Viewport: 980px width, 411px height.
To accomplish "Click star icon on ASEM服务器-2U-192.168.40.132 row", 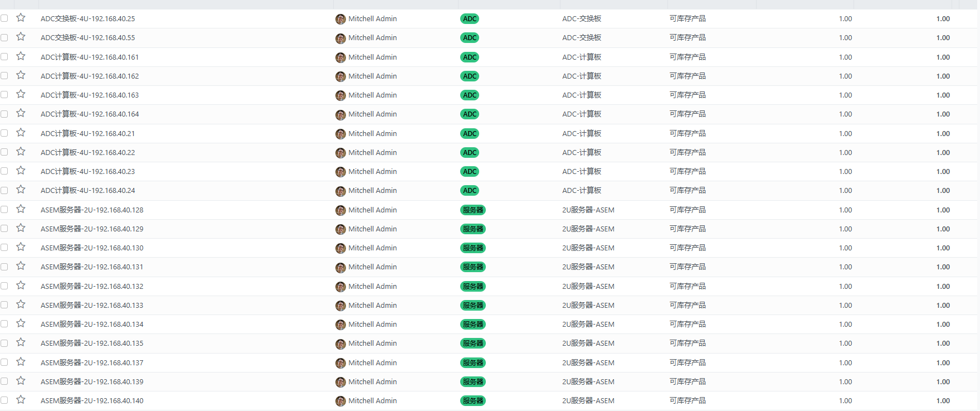I will (21, 286).
